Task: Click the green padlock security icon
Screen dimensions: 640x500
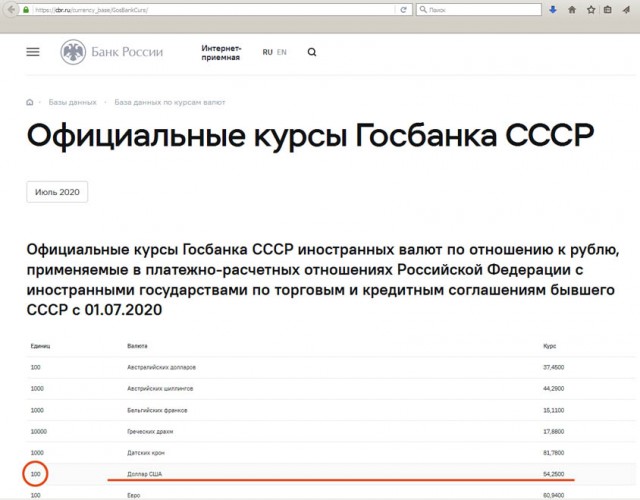Action: 26,10
